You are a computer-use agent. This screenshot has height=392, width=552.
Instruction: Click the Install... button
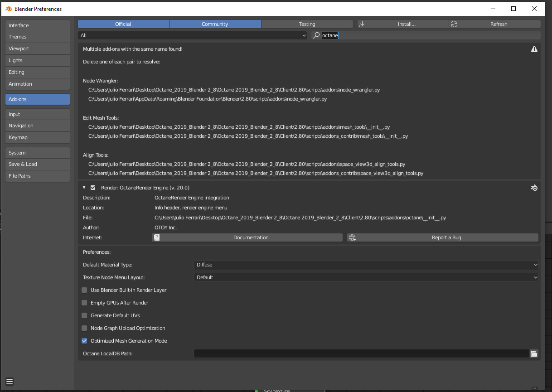coord(403,24)
